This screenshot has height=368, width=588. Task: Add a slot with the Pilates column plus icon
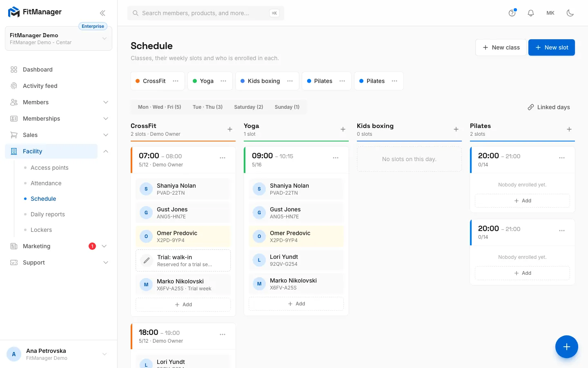tap(569, 129)
